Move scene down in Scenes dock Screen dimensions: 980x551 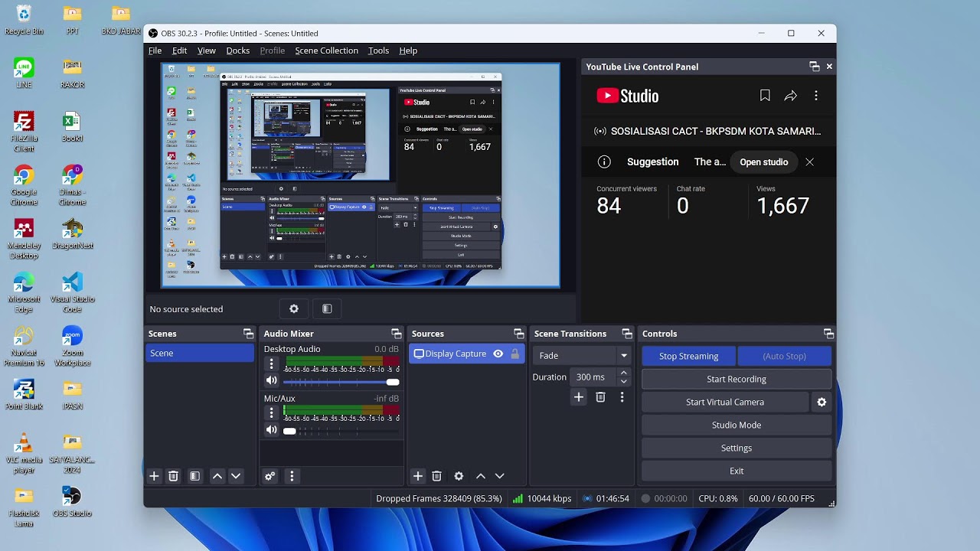click(x=236, y=476)
